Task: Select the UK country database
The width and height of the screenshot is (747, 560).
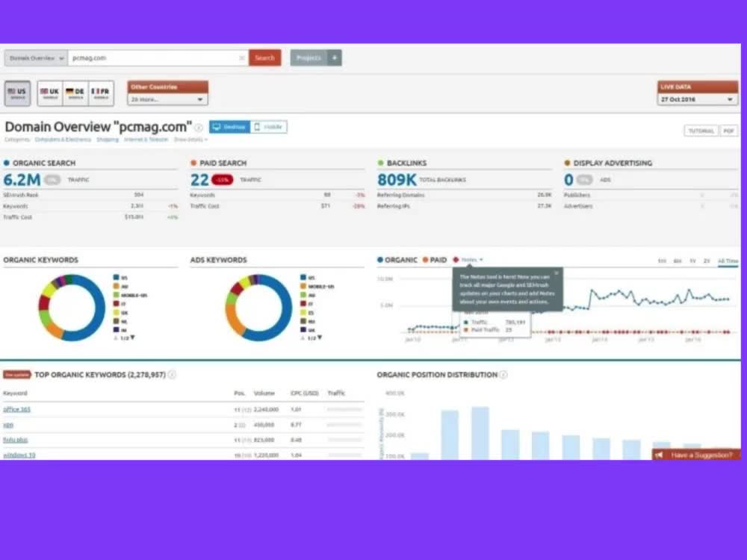Action: coord(50,93)
